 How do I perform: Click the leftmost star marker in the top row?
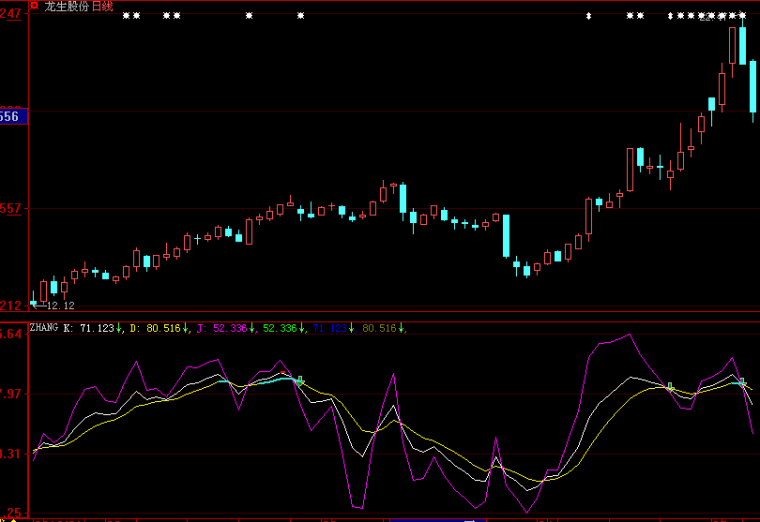(x=126, y=16)
